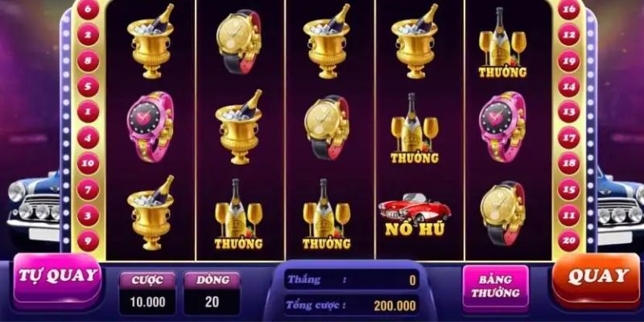Viewport: 644px width, 322px height.
Task: Select the red car NỔ HŨ symbol
Action: tap(415, 214)
